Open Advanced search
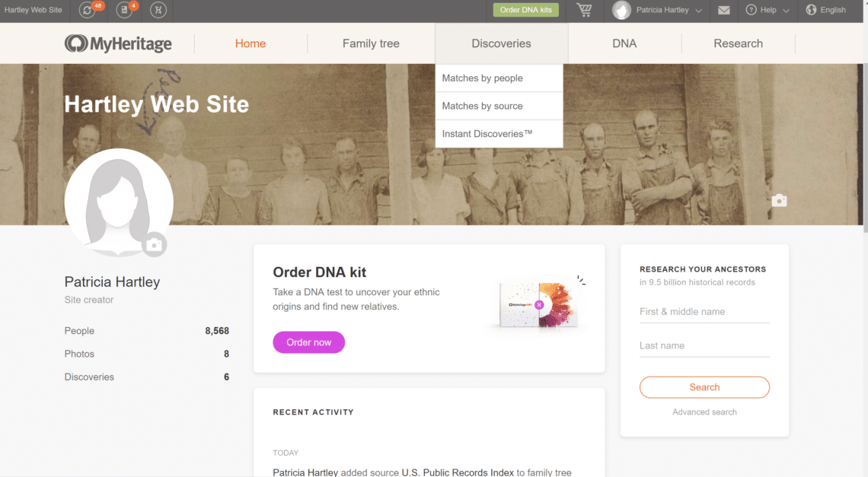Viewport: 868px width, 477px height. pyautogui.click(x=704, y=412)
